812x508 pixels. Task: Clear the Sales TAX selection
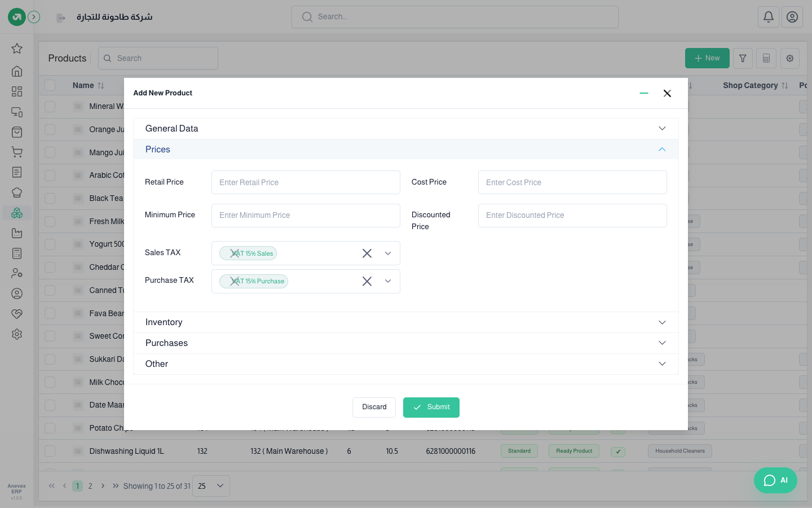(367, 253)
